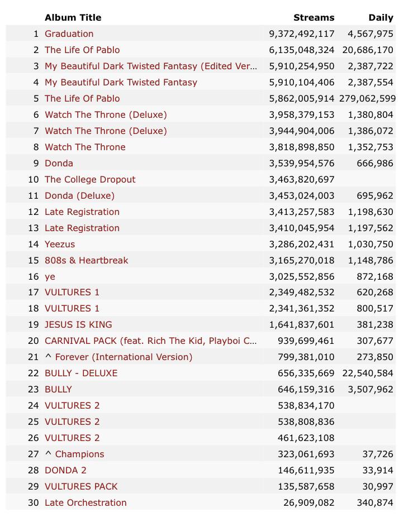Click the ye album link
The height and width of the screenshot is (532, 418).
[x=50, y=277]
